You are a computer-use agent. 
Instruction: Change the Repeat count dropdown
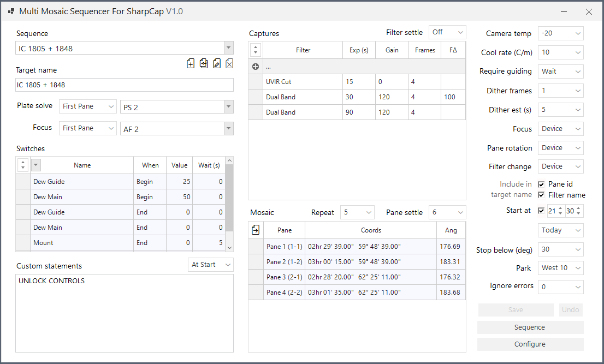[357, 212]
